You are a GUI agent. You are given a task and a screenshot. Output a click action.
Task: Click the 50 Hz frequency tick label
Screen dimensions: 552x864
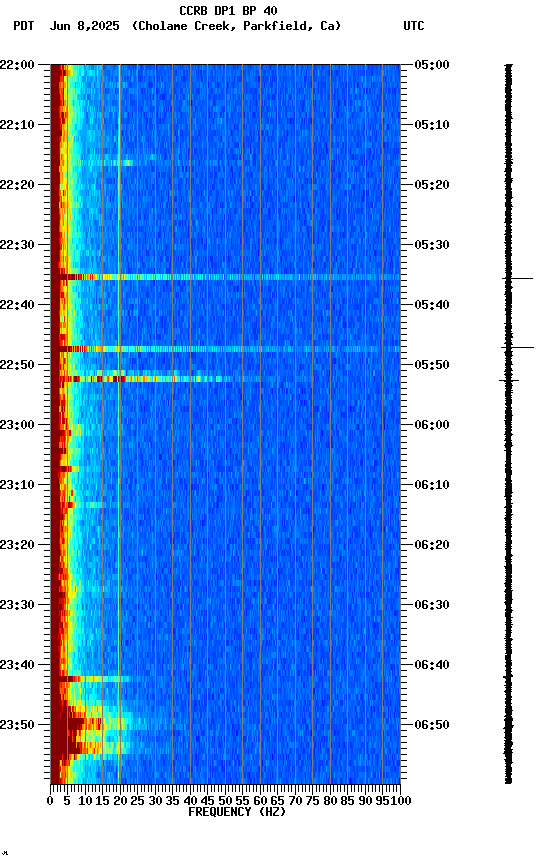(x=225, y=801)
